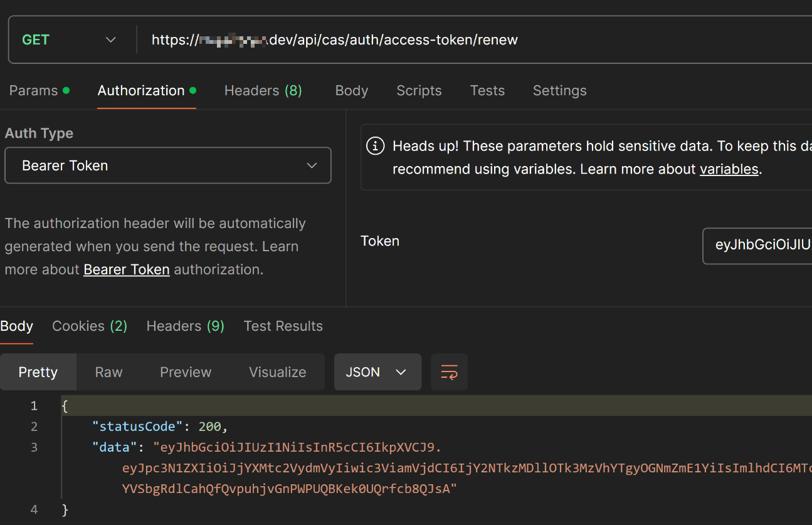Select the Authorization tab
The height and width of the screenshot is (525, 812).
pos(147,90)
